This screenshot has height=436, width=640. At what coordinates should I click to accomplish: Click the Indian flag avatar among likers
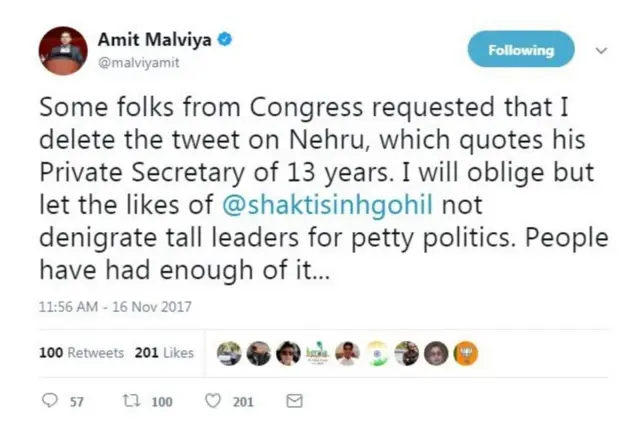click(377, 353)
